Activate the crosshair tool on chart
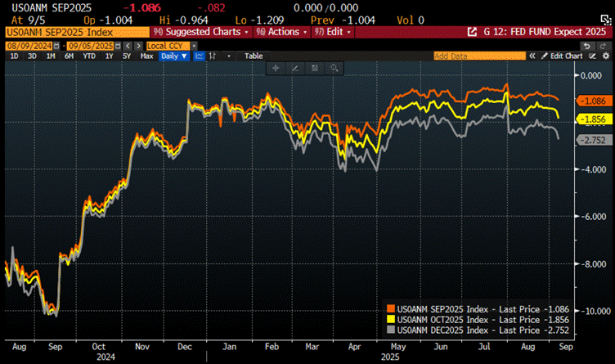Screen dimensions: 615x364 (276, 68)
